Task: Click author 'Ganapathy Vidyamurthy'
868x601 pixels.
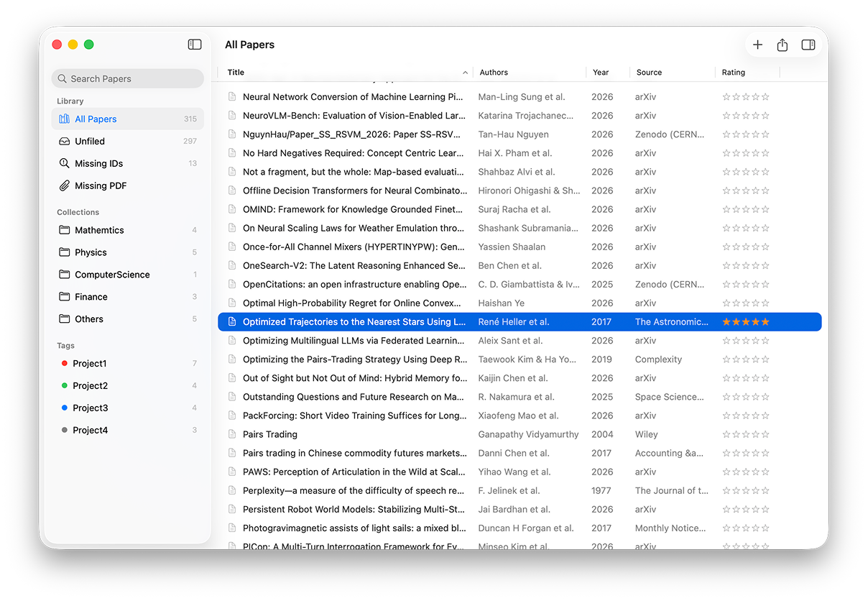Action: point(528,434)
